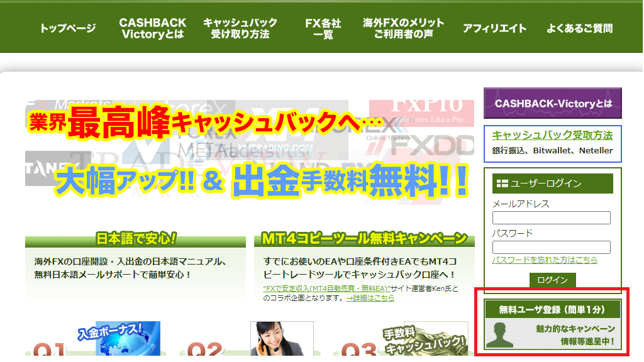Open 海外FXのメリット ご利用者の声 page
The height and width of the screenshot is (362, 644).
403,28
